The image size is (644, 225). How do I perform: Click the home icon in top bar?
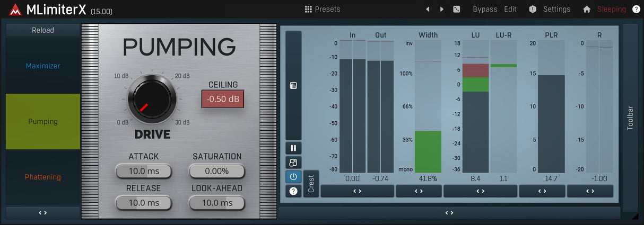click(587, 9)
